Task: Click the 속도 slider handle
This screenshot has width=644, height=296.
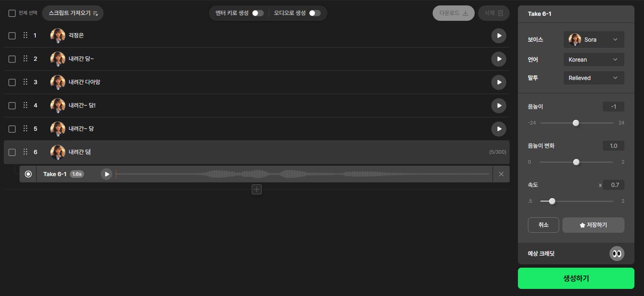Action: 552,201
